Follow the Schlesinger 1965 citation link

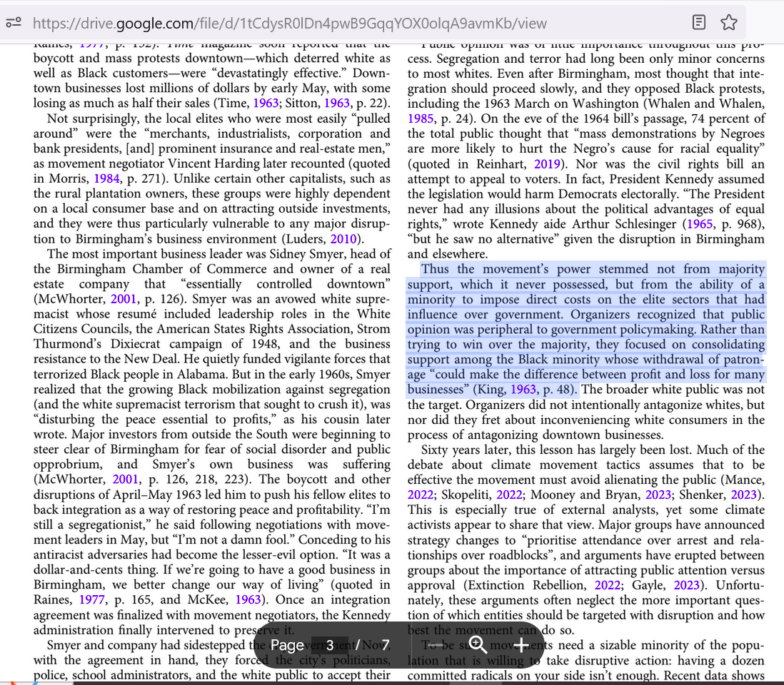click(700, 224)
